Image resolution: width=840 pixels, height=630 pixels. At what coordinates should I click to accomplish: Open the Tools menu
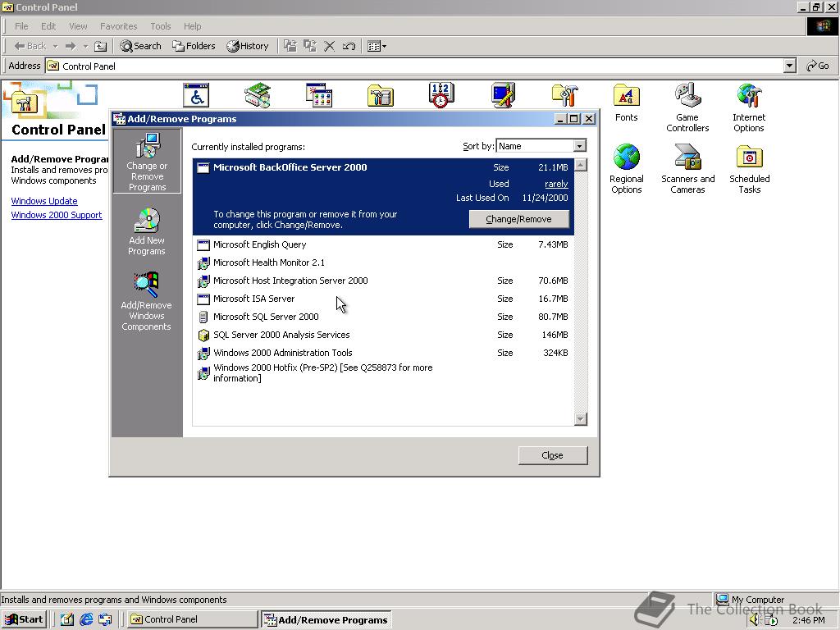pyautogui.click(x=160, y=26)
